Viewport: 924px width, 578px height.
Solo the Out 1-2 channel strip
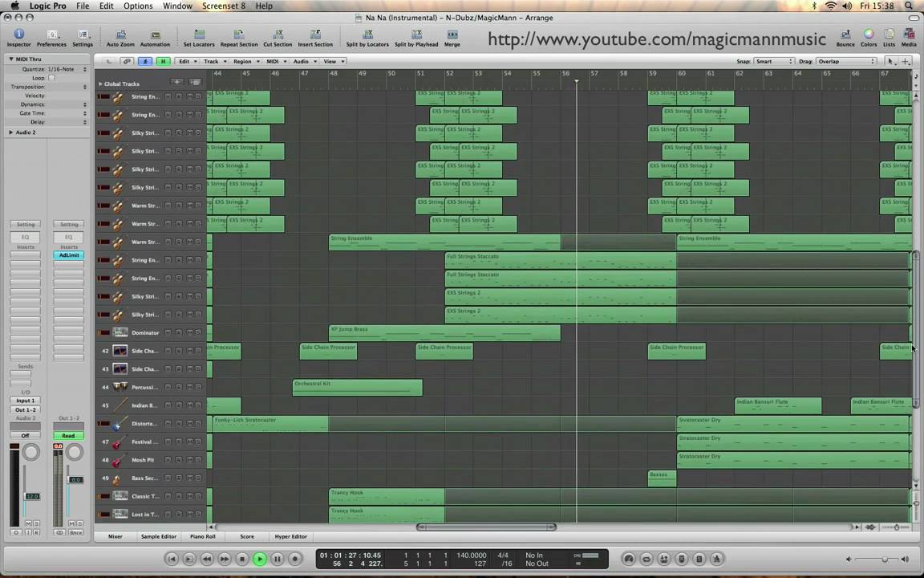pyautogui.click(x=79, y=523)
